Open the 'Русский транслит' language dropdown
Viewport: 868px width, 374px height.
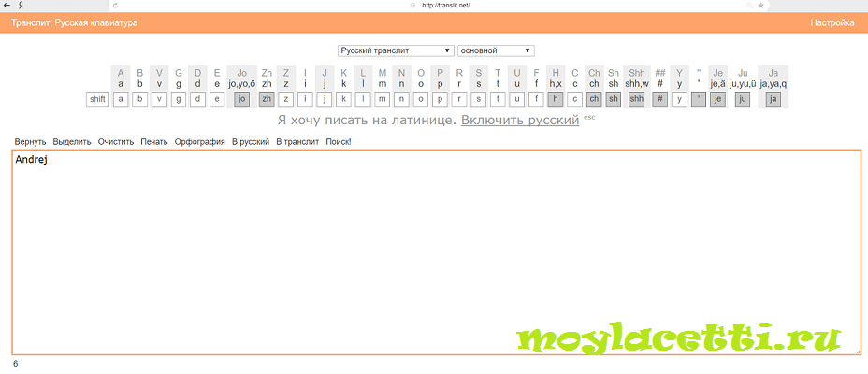click(395, 50)
